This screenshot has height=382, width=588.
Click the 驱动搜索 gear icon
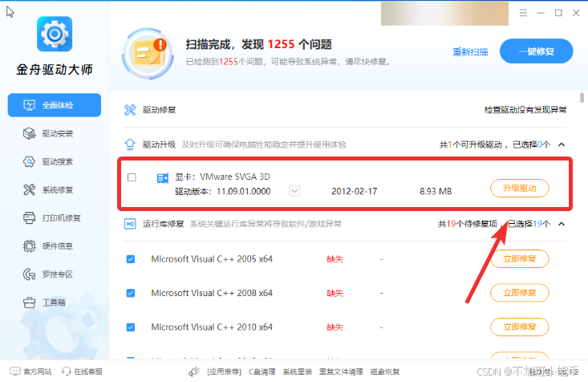(x=29, y=162)
